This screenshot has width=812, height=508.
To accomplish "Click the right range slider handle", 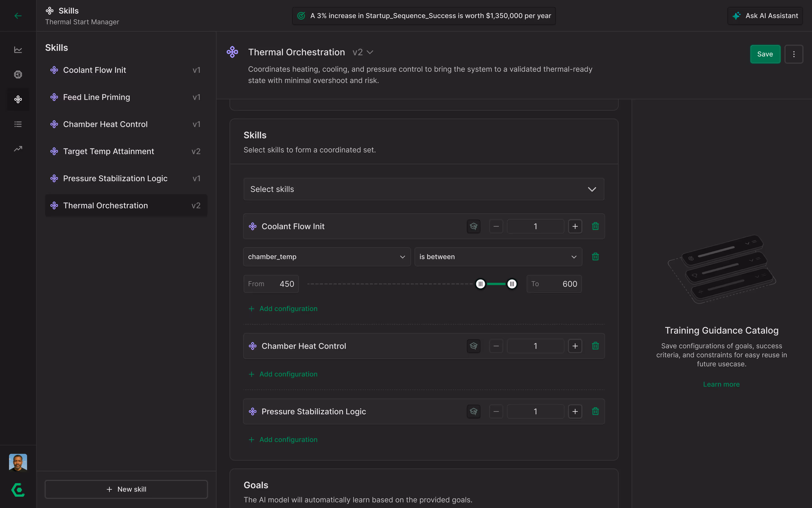I will [x=512, y=284].
